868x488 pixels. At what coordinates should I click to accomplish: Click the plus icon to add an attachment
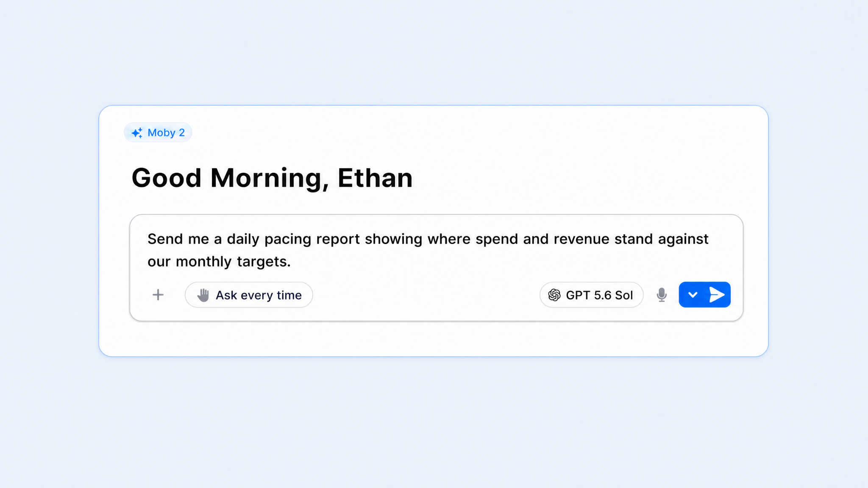point(158,295)
